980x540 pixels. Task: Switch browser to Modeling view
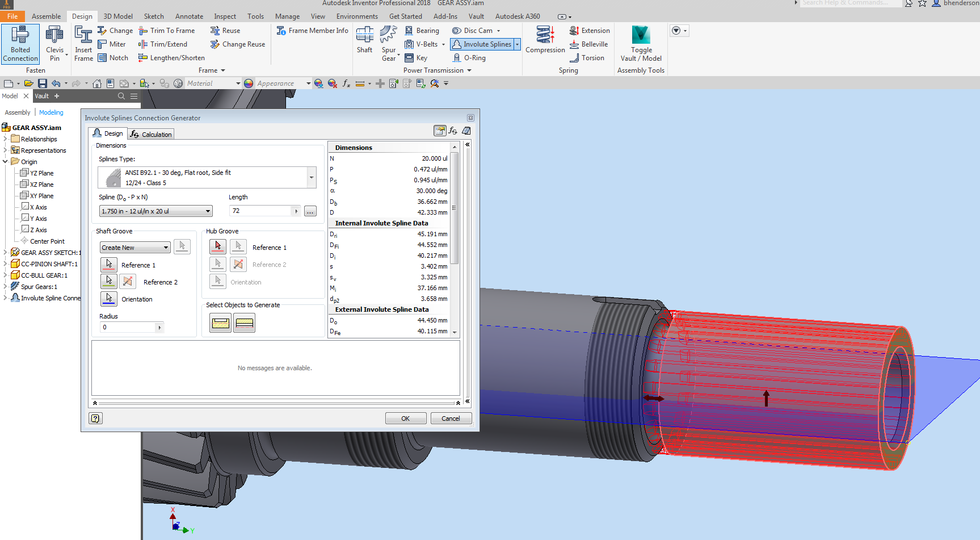[51, 112]
